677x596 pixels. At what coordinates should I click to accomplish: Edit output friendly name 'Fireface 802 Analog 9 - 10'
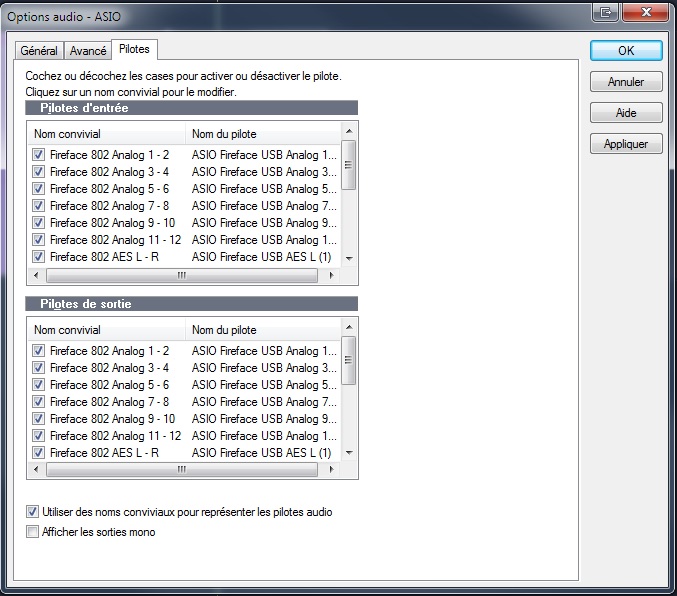(x=113, y=418)
